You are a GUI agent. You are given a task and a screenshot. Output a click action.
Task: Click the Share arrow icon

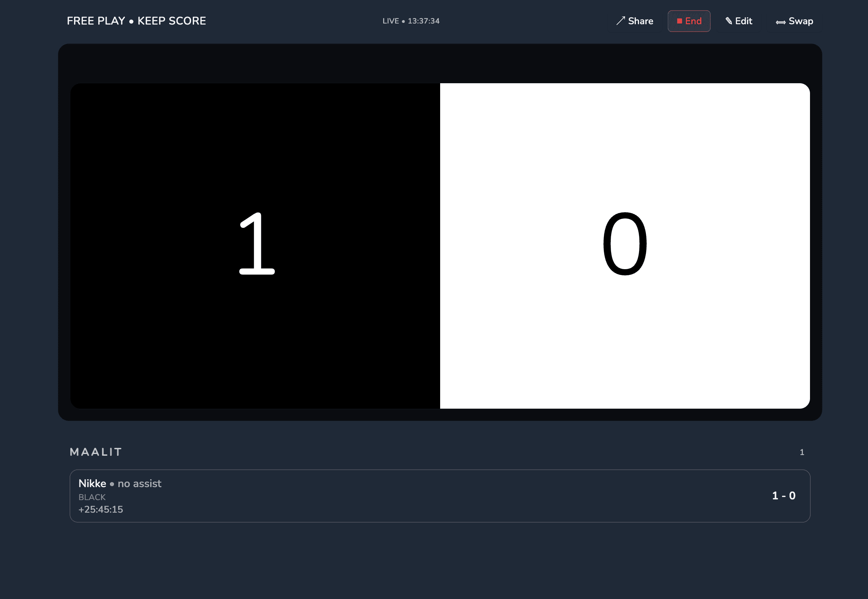point(620,21)
